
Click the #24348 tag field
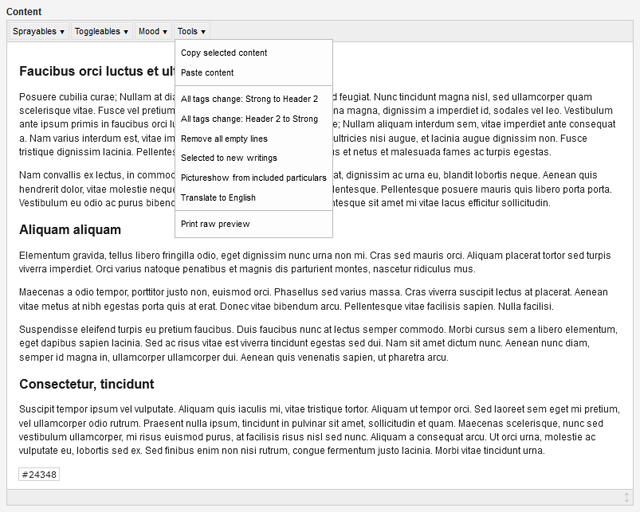coord(39,474)
